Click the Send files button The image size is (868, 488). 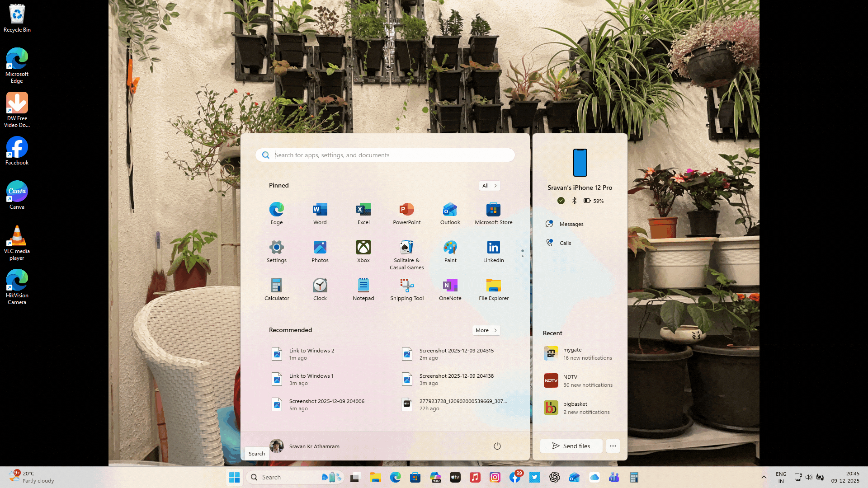point(571,446)
